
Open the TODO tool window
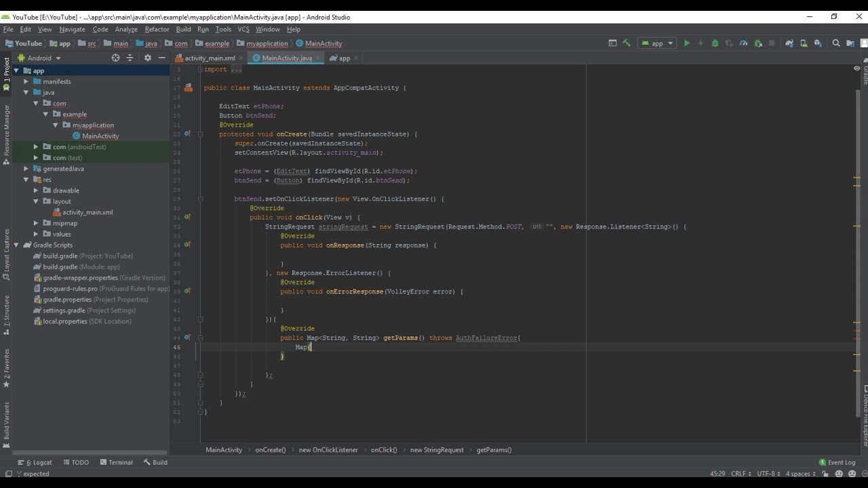[76, 462]
